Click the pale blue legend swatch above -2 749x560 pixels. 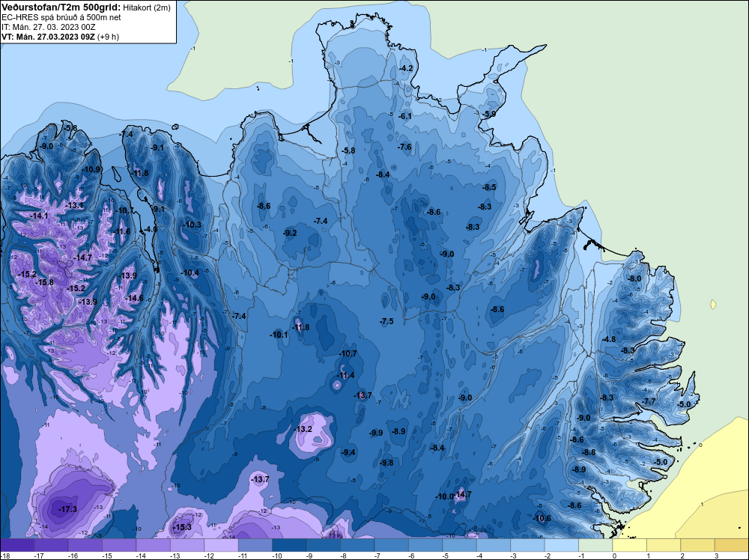coord(561,545)
